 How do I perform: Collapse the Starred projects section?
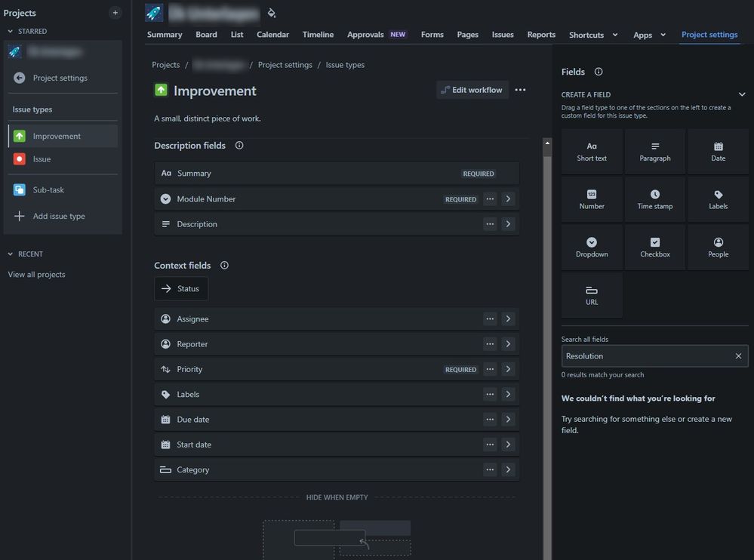(x=10, y=31)
